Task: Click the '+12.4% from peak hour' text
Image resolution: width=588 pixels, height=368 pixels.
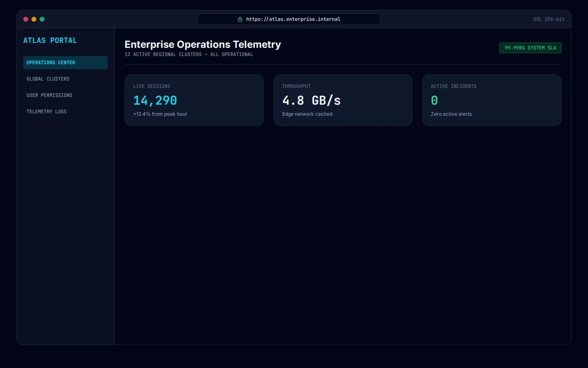Action: coord(160,114)
